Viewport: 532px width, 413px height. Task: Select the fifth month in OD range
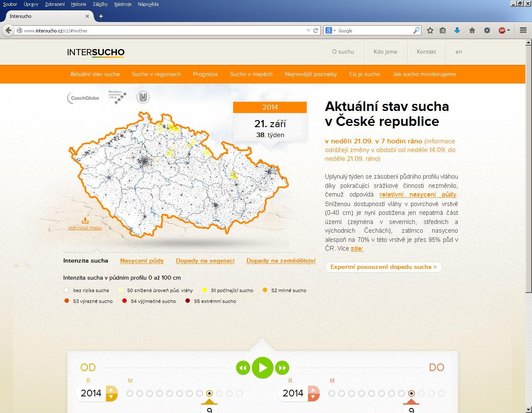pyautogui.click(x=170, y=393)
